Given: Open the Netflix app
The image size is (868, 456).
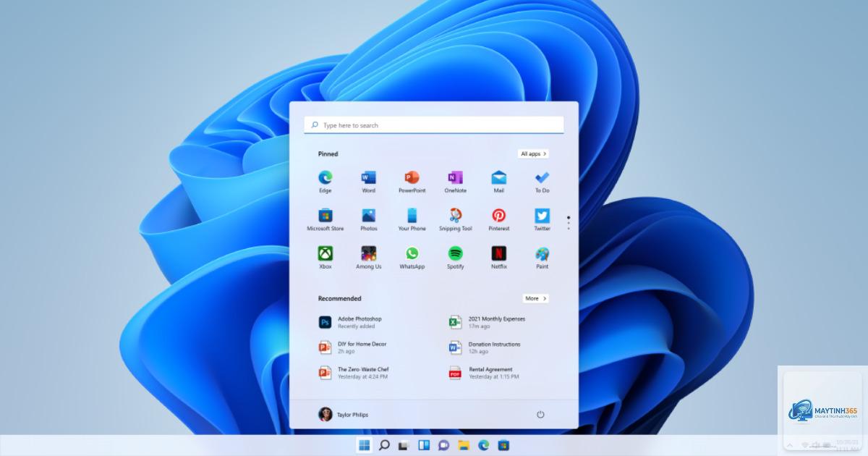Looking at the screenshot, I should pos(499,258).
